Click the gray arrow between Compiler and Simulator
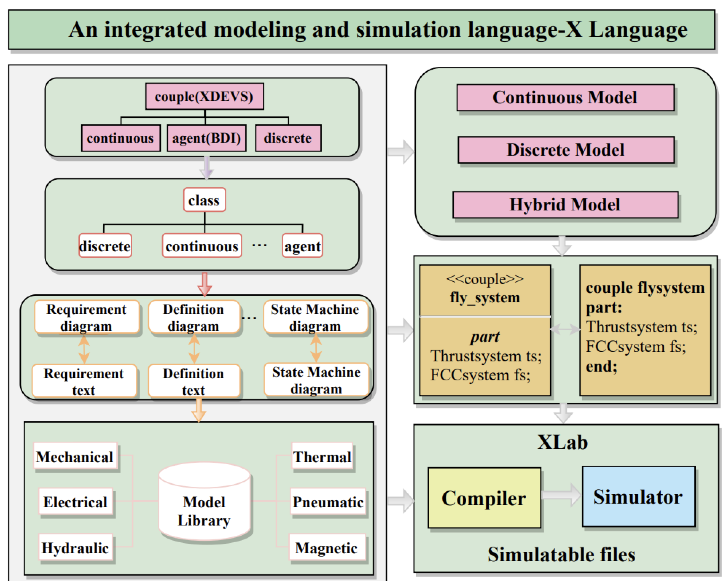This screenshot has height=587, width=728. point(561,495)
